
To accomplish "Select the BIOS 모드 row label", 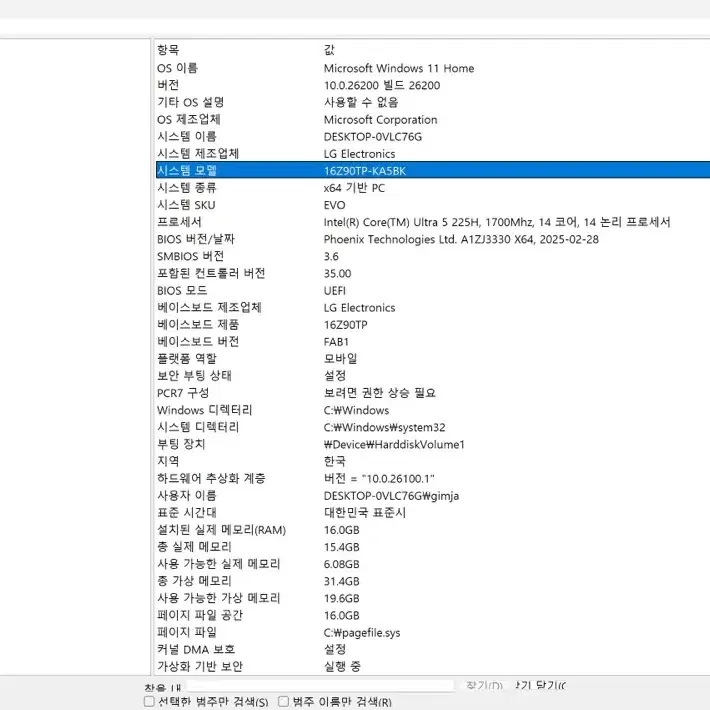I will click(182, 290).
